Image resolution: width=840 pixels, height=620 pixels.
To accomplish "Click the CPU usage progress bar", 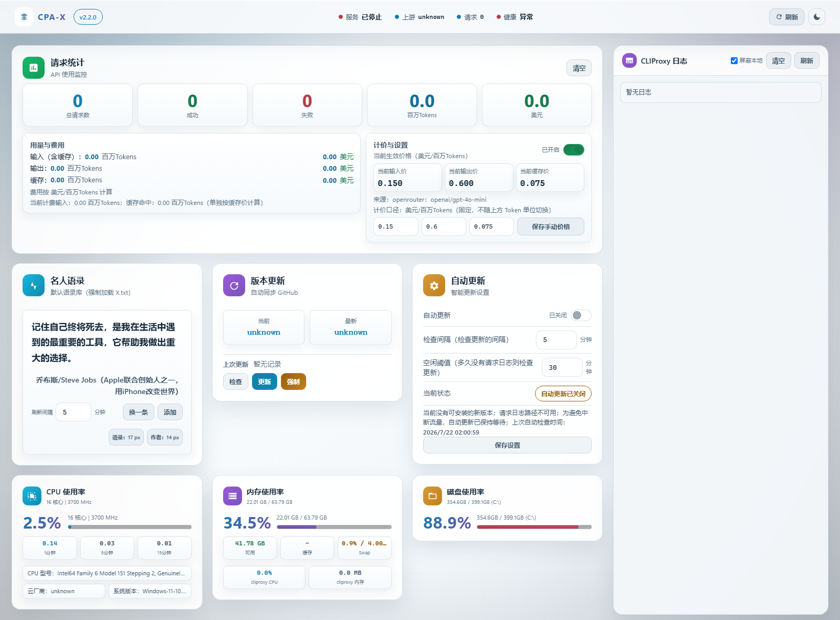I will [x=130, y=526].
